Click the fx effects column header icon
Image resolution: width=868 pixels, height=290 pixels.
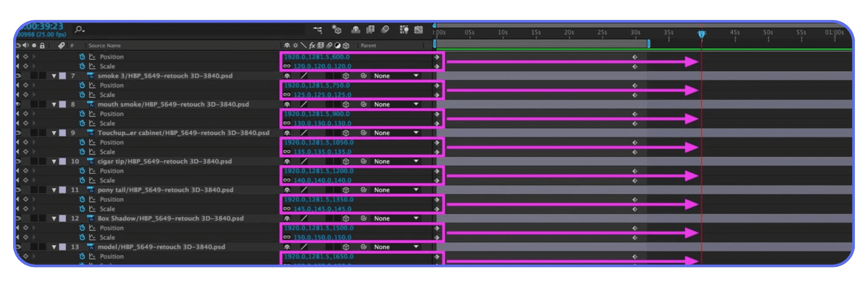coord(312,45)
